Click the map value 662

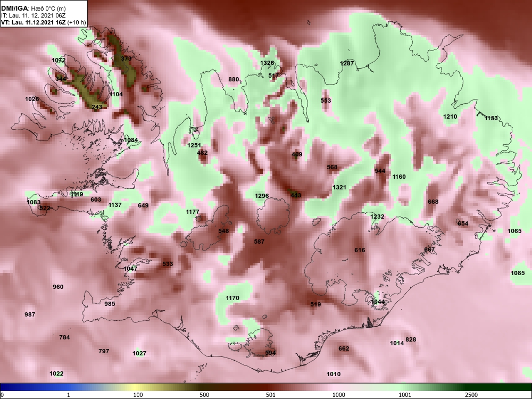coord(344,348)
